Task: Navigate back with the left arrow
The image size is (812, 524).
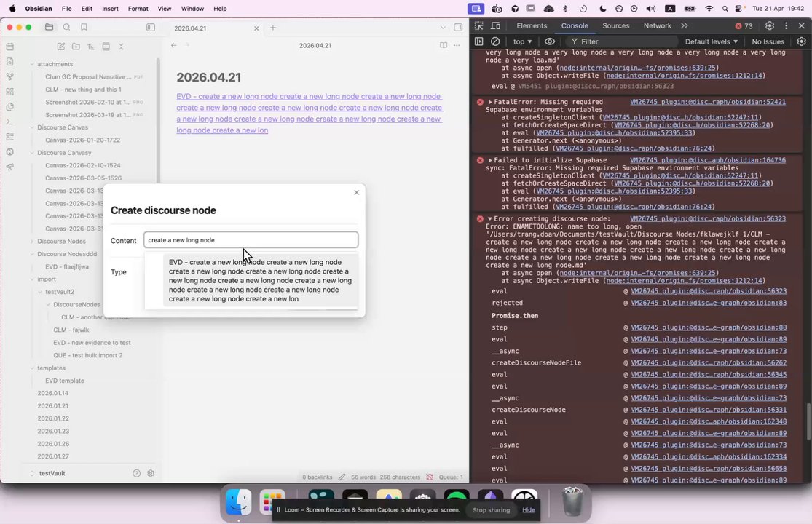Action: pos(174,46)
